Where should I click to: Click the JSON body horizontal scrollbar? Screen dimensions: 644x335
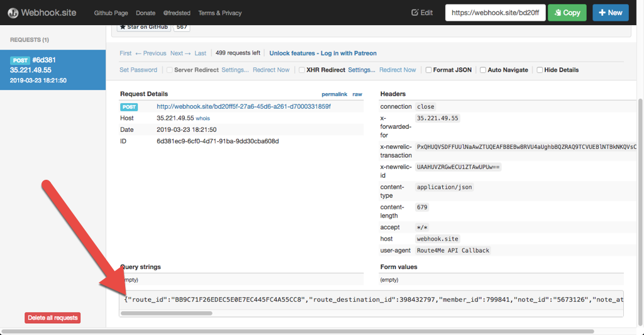point(167,313)
